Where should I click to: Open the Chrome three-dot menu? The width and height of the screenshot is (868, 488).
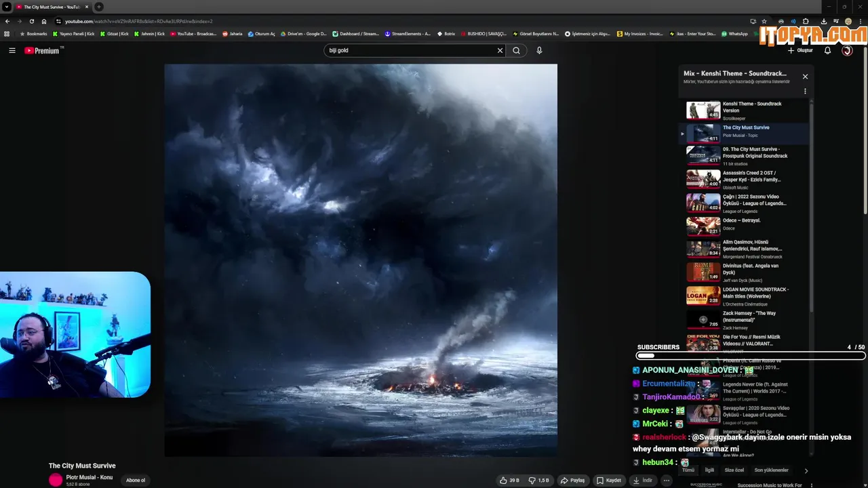click(861, 21)
